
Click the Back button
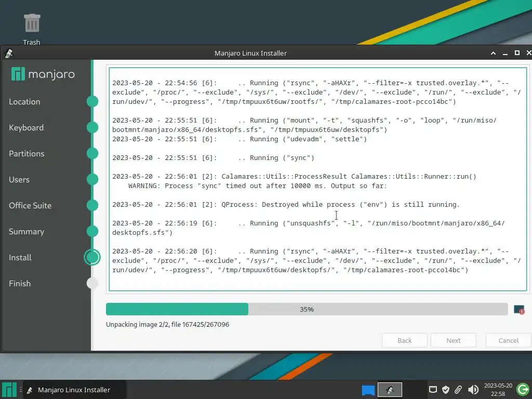404,340
